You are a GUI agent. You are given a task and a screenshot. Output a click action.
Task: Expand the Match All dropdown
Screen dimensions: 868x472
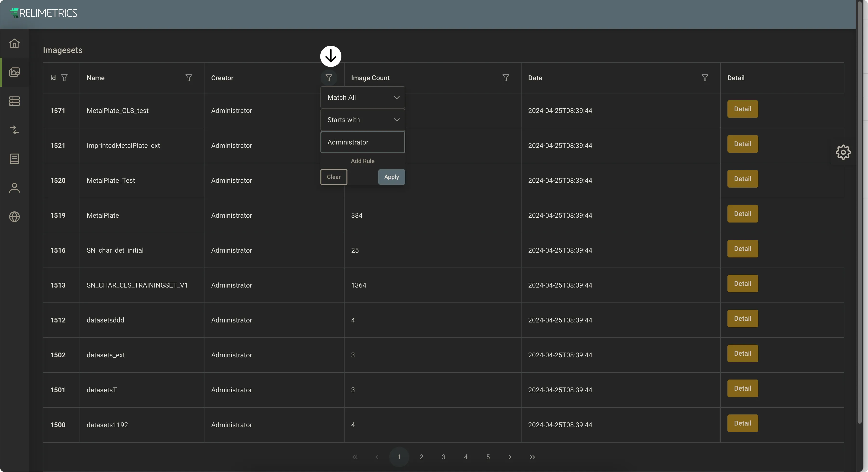[363, 97]
